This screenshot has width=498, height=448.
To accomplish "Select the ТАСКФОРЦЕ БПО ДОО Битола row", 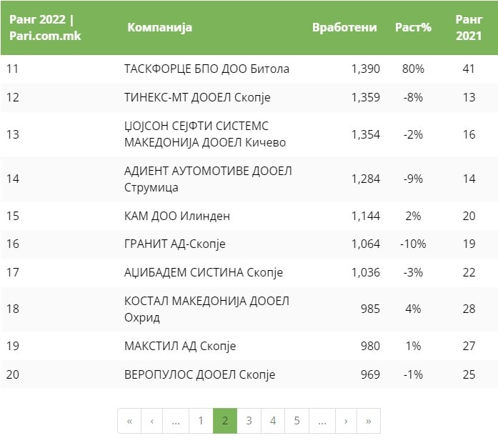I will point(206,69).
